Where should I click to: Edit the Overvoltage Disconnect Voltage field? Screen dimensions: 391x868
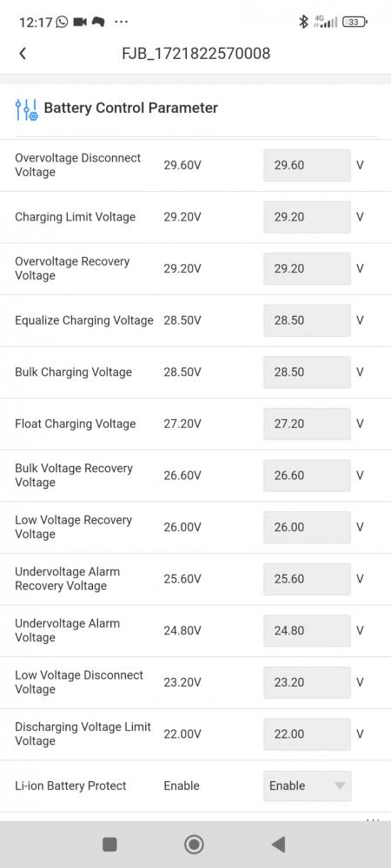tap(307, 165)
